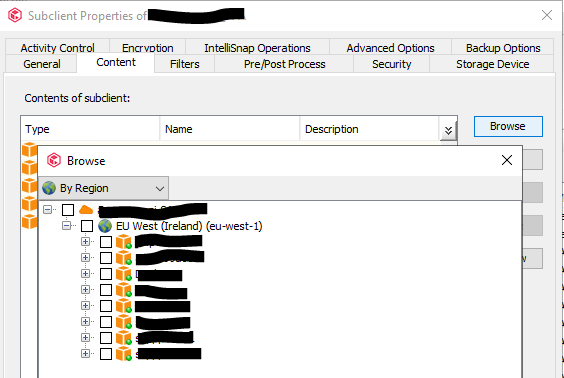Click the globe icon in By Region selector
564x378 pixels.
49,188
